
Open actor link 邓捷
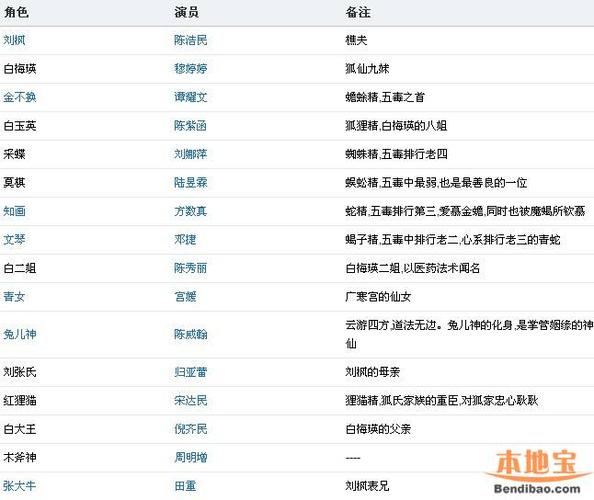point(185,239)
